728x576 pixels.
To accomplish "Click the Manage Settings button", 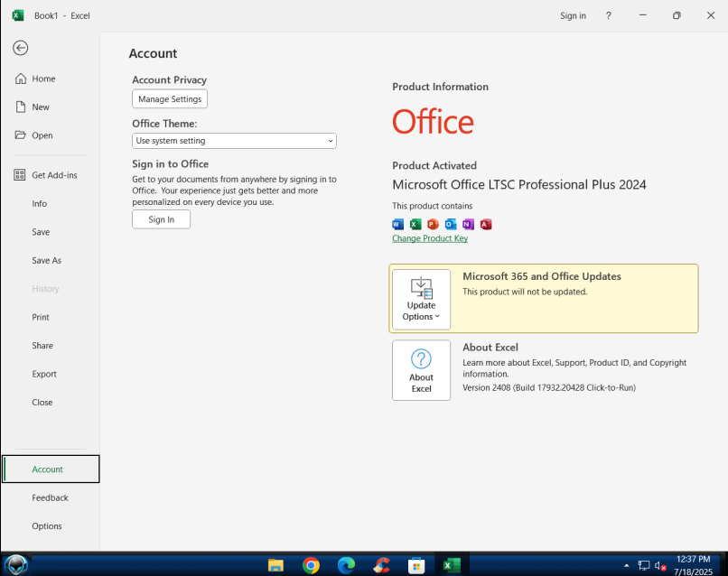I will click(170, 99).
